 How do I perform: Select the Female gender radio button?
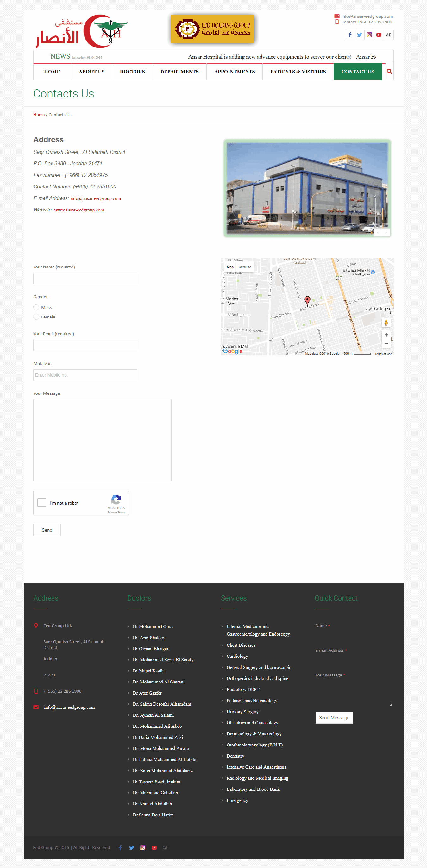[36, 317]
